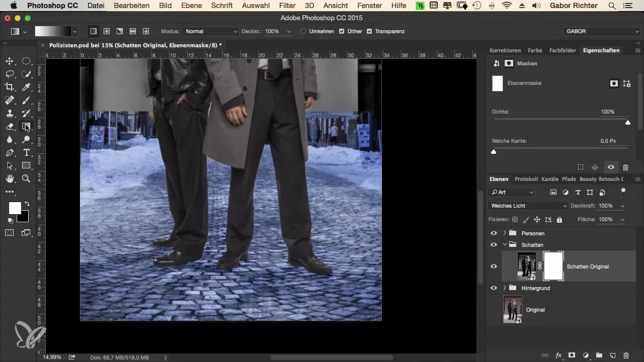The width and height of the screenshot is (644, 362).
Task: Hide the Schatten Original layer
Action: click(494, 266)
